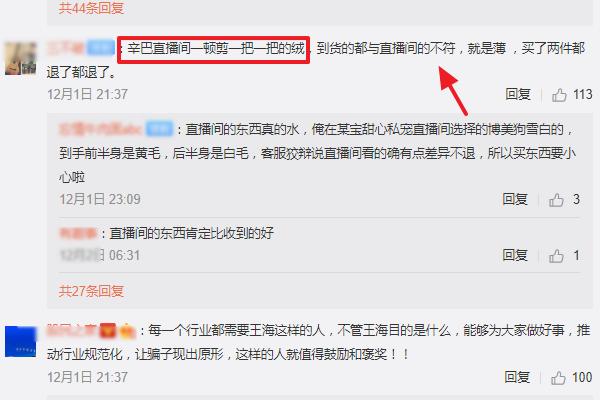Expand all 44 replies link
600x400 pixels.
coord(91,8)
